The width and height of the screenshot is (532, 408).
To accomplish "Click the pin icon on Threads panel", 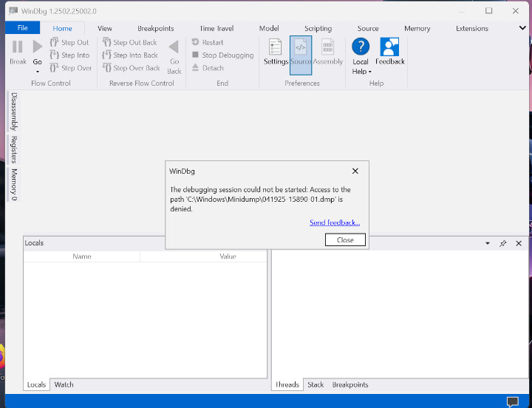I will point(503,243).
